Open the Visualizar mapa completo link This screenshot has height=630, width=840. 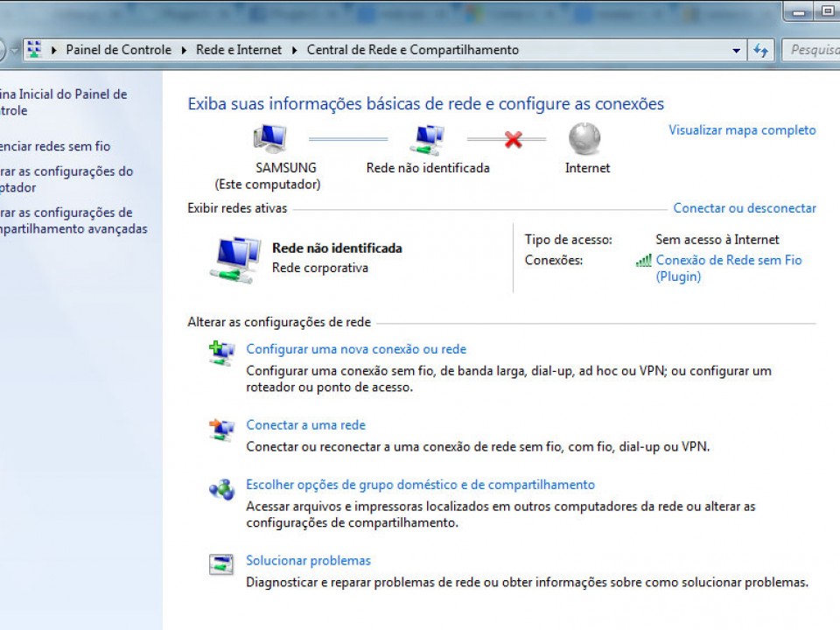coord(742,130)
